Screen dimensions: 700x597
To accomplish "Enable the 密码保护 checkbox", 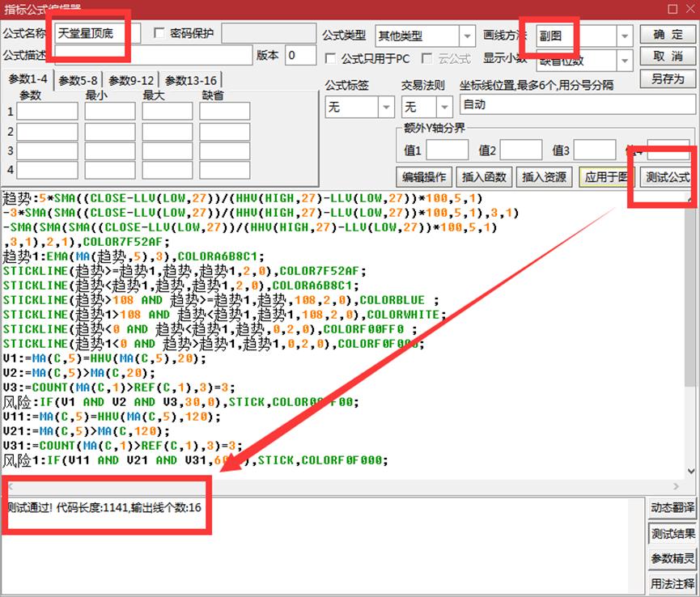I will pos(159,33).
